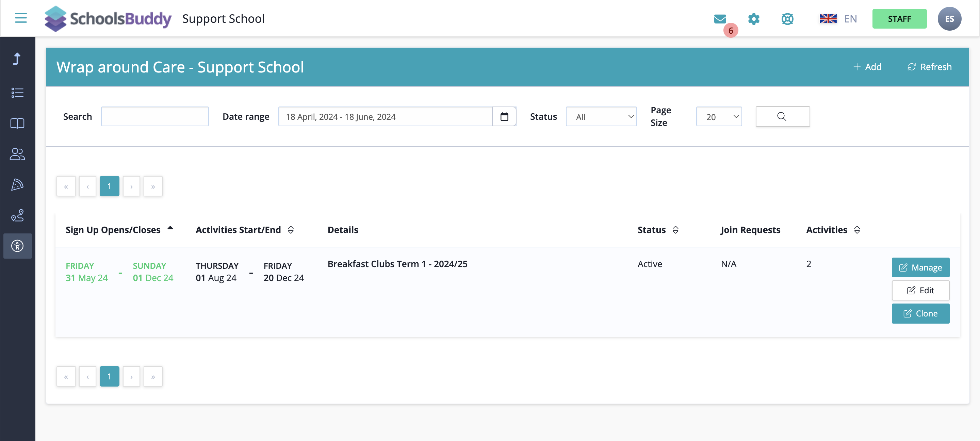
Task: Open the open-book icon in sidebar
Action: [17, 123]
